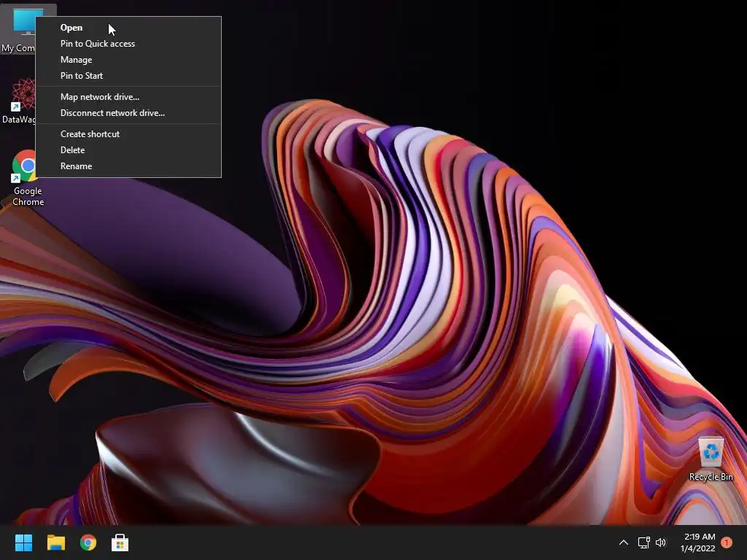Launch File Explorer from the taskbar

55,542
